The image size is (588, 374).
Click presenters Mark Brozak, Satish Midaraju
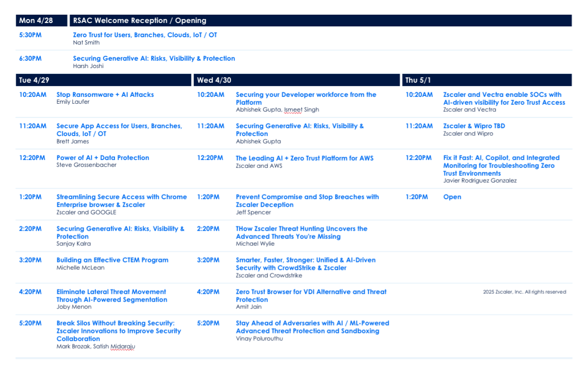click(95, 347)
